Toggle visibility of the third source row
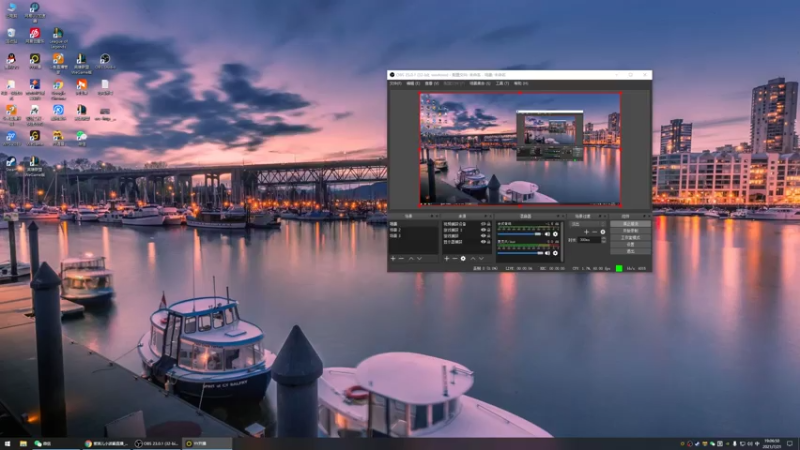The image size is (800, 450). [484, 236]
